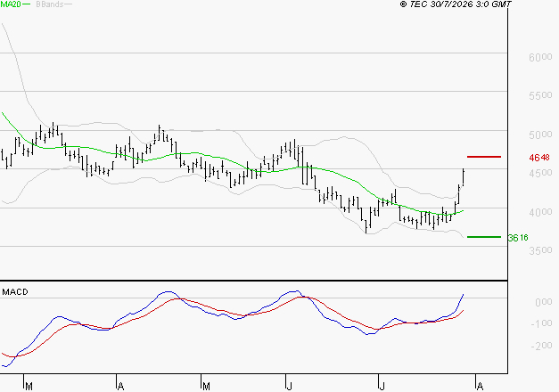This screenshot has width=559, height=392.
Task: Click the green 3616 price label
Action: click(518, 238)
